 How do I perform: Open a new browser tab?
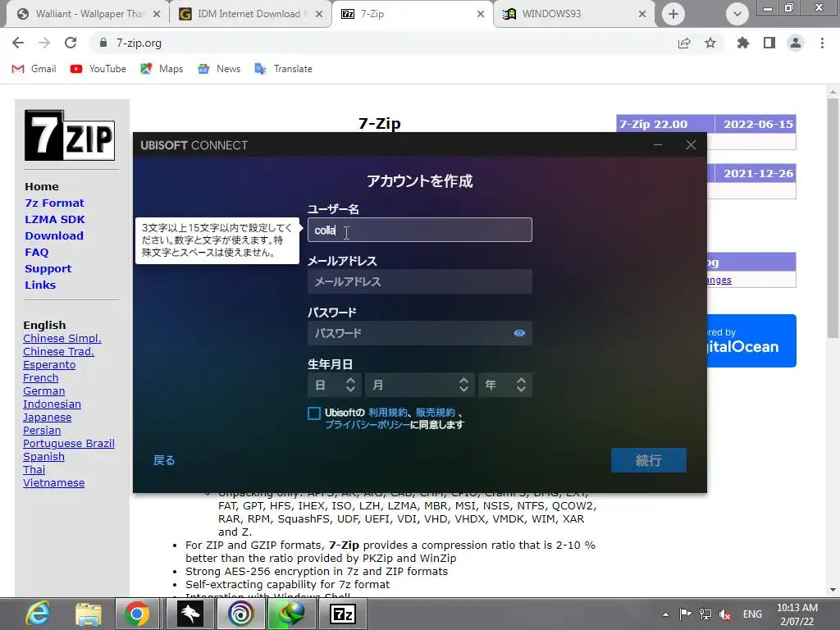click(x=673, y=14)
